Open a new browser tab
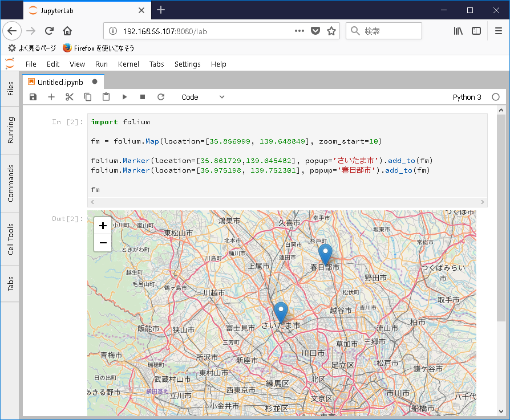 (161, 10)
